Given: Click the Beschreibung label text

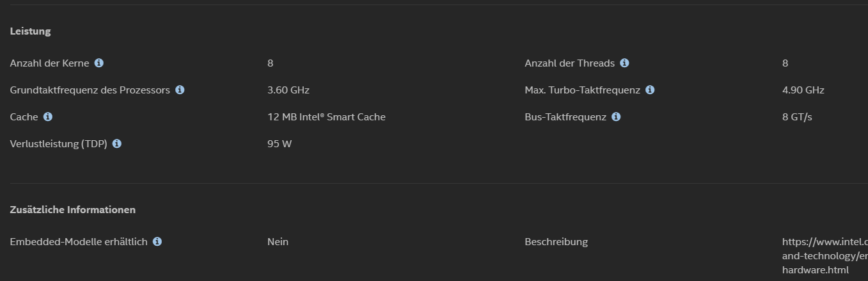Looking at the screenshot, I should click(x=556, y=241).
